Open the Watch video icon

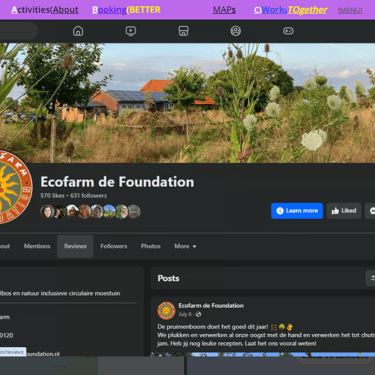(131, 31)
